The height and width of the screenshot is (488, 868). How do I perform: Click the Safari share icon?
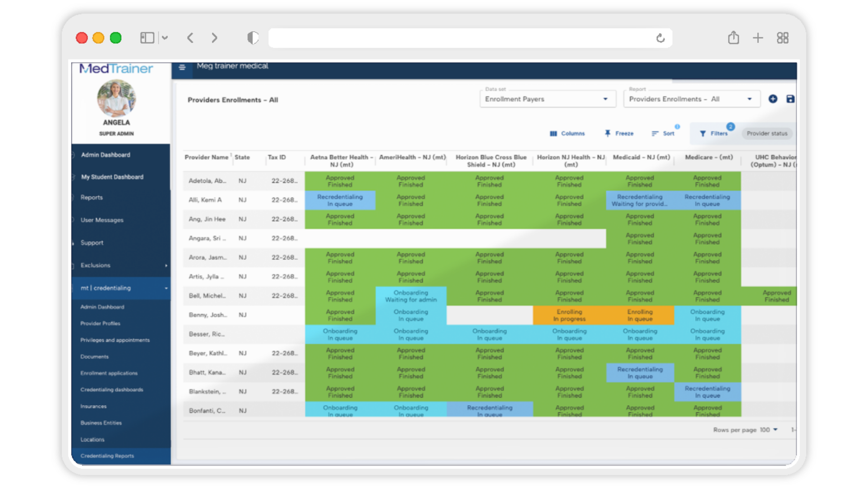click(x=733, y=38)
